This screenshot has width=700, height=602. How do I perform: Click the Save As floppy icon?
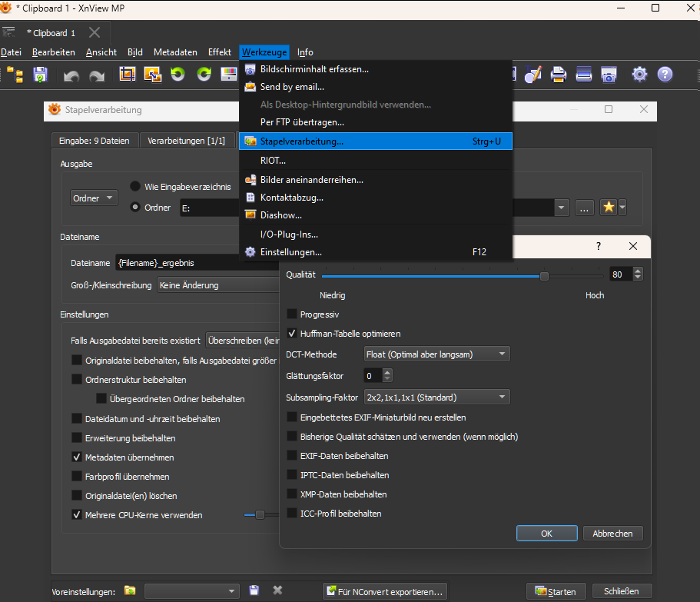point(41,75)
